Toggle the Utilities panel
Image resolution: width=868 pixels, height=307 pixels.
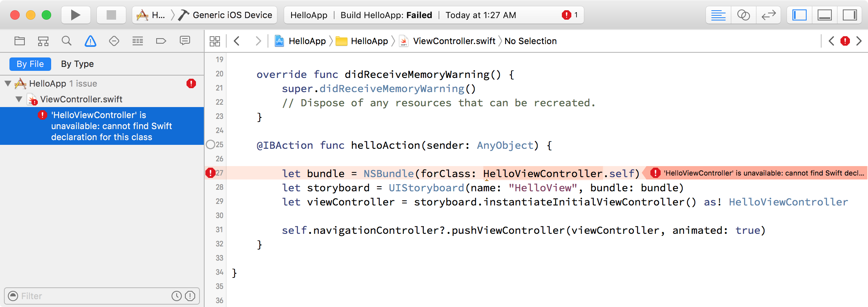(x=850, y=15)
